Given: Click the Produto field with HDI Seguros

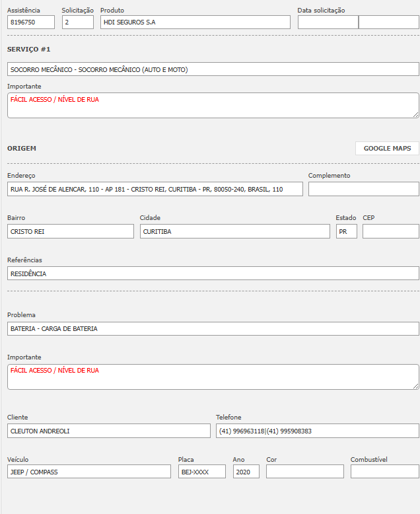Looking at the screenshot, I should (x=195, y=22).
